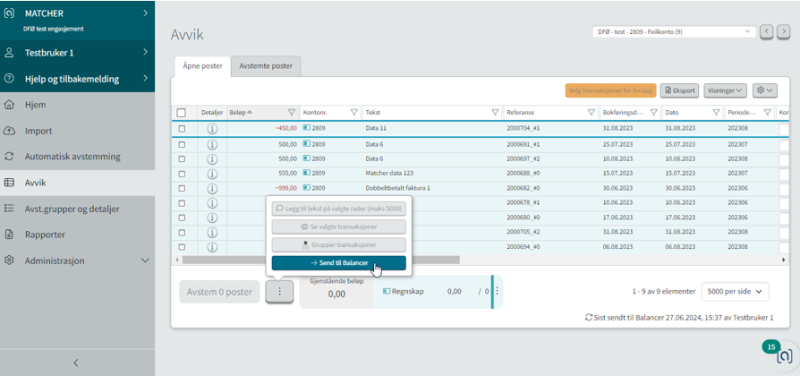Tick the checkbox for Matcher data 123
Viewport: 800px width, 376px height.
click(182, 173)
